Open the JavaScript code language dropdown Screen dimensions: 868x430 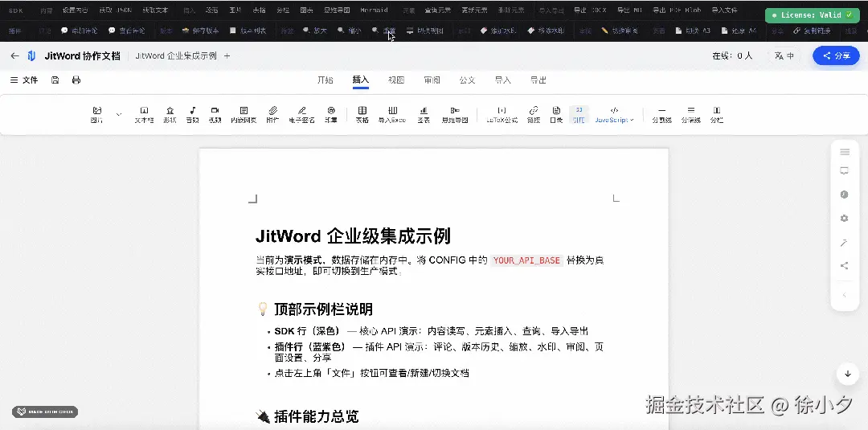pos(615,115)
